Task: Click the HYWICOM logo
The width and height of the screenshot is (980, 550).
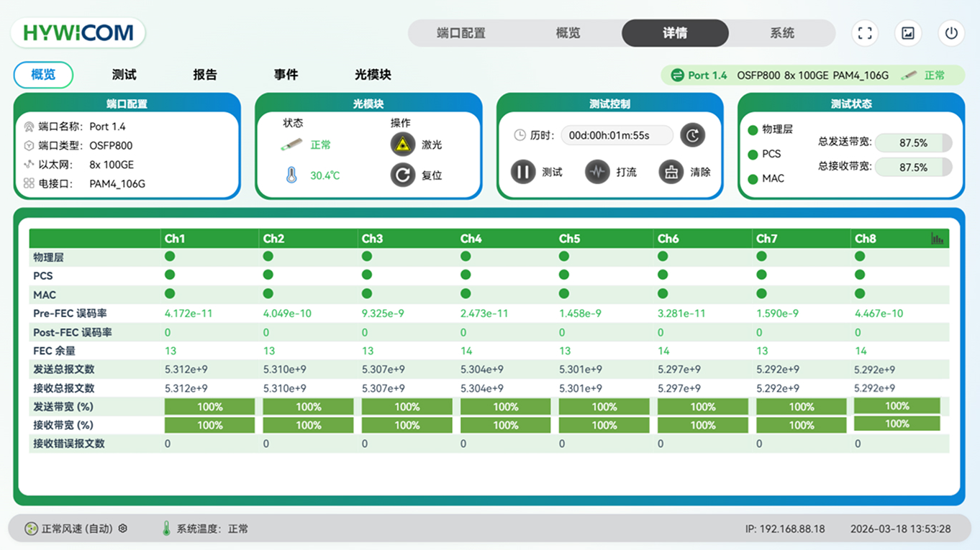Action: [x=78, y=33]
